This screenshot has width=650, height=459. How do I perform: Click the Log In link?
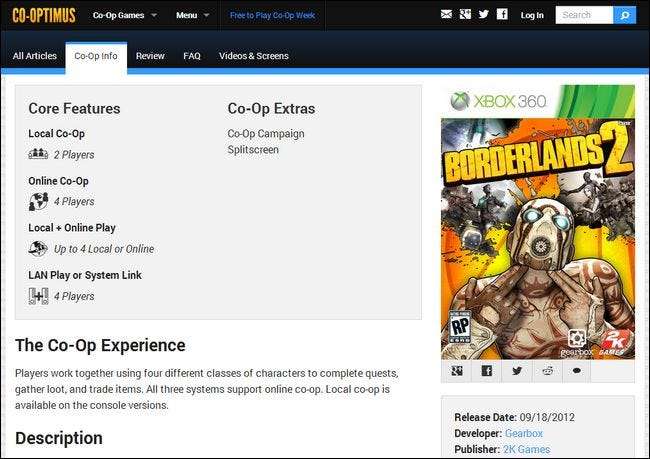532,15
